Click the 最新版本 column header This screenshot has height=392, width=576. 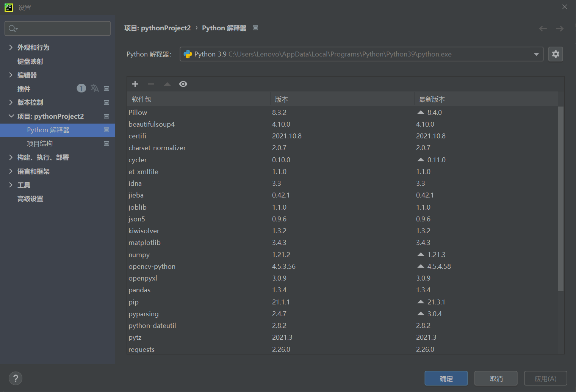(x=486, y=99)
